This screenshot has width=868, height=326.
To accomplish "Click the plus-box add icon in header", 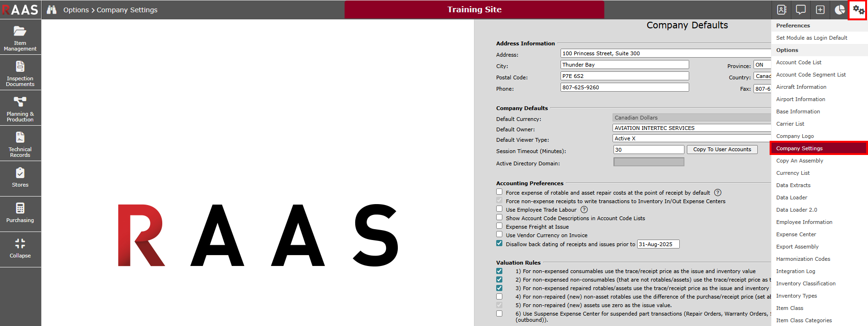I will (820, 10).
